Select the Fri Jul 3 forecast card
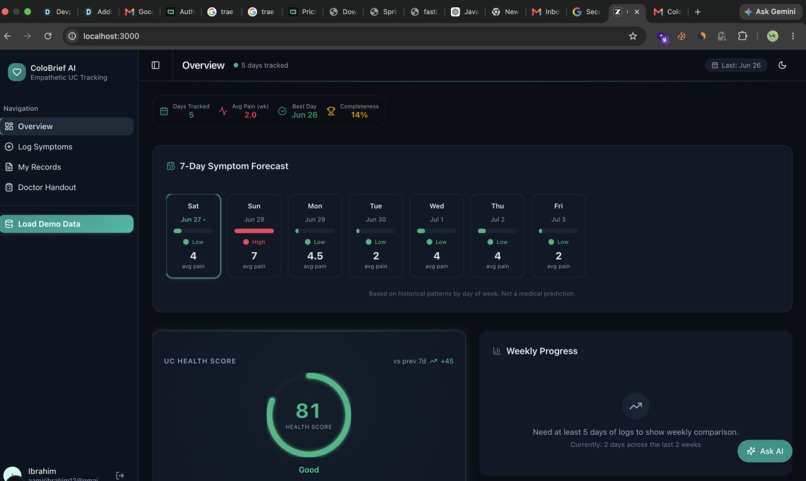 558,236
